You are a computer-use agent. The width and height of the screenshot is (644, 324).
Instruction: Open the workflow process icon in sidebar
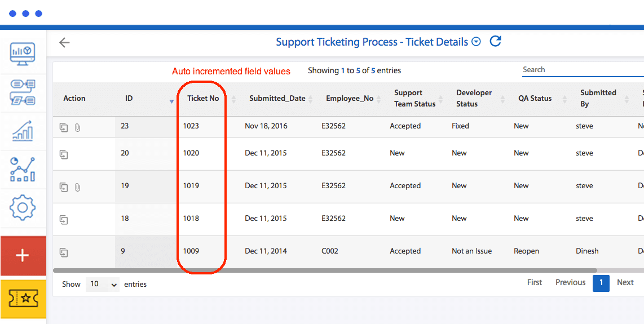[x=23, y=92]
